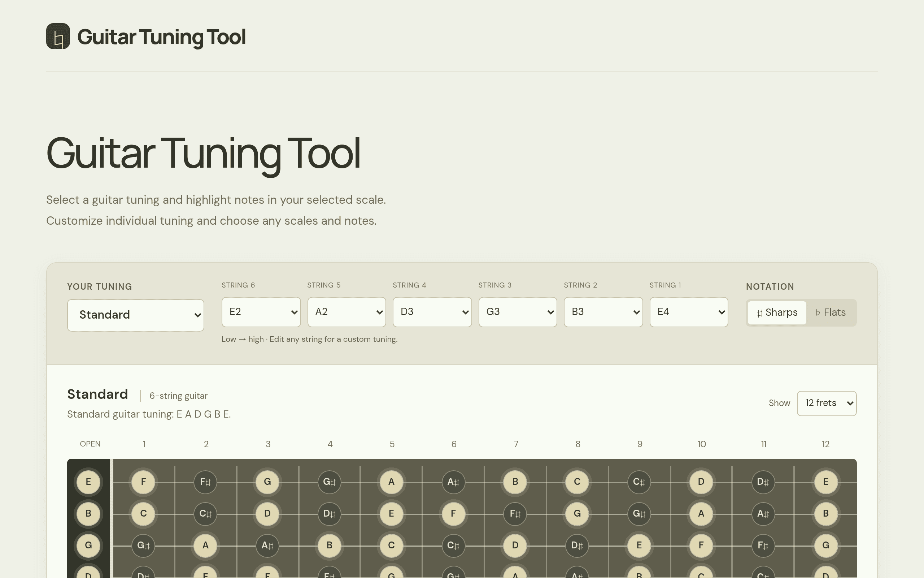Click F♯ note at fret 2 top string
Viewport: 924px width, 578px height.
click(205, 482)
